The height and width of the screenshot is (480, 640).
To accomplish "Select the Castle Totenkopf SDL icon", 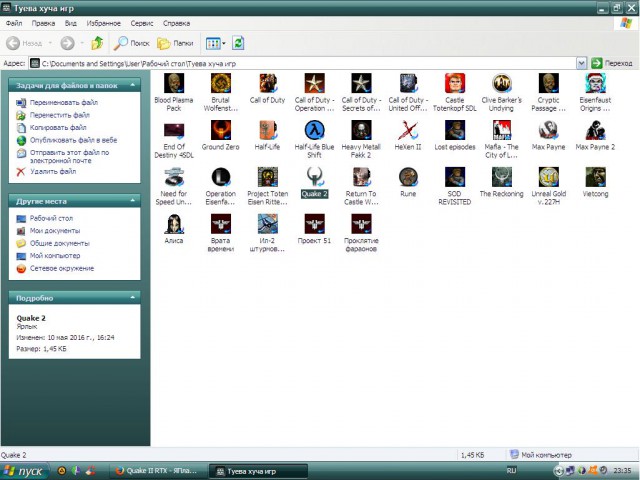I will (x=455, y=83).
